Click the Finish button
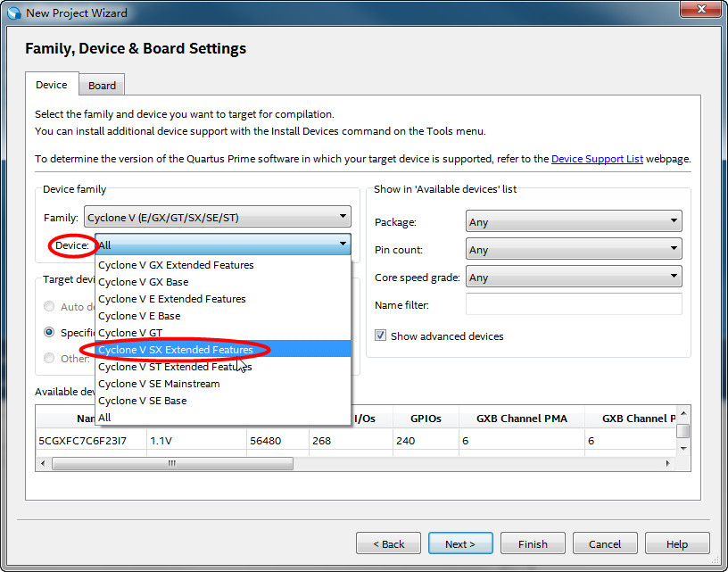This screenshot has height=572, width=728. [x=533, y=543]
